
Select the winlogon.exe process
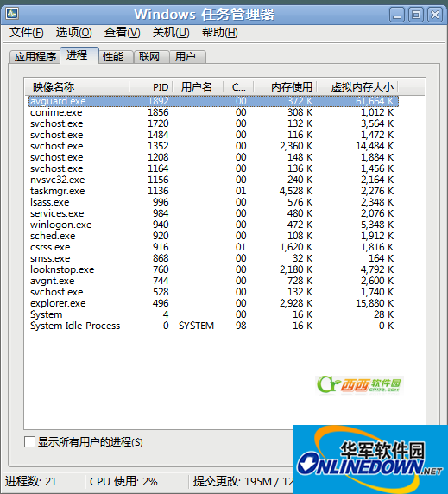coord(213,225)
